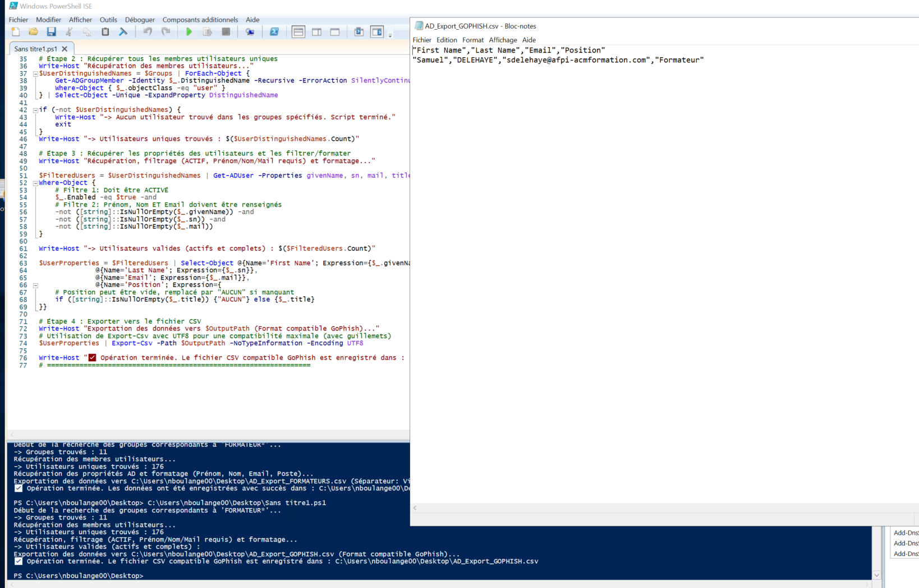The width and height of the screenshot is (919, 588).
Task: Open the Aide menu in Bloc-notes
Action: (x=529, y=40)
